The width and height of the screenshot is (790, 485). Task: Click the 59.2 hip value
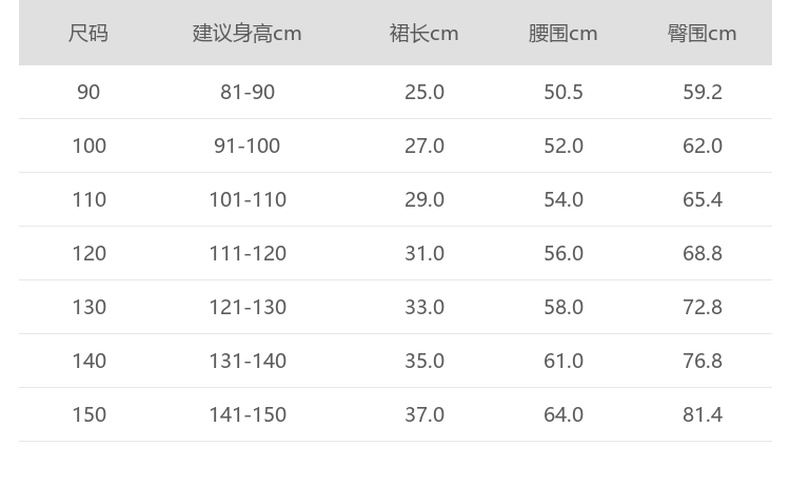(702, 92)
